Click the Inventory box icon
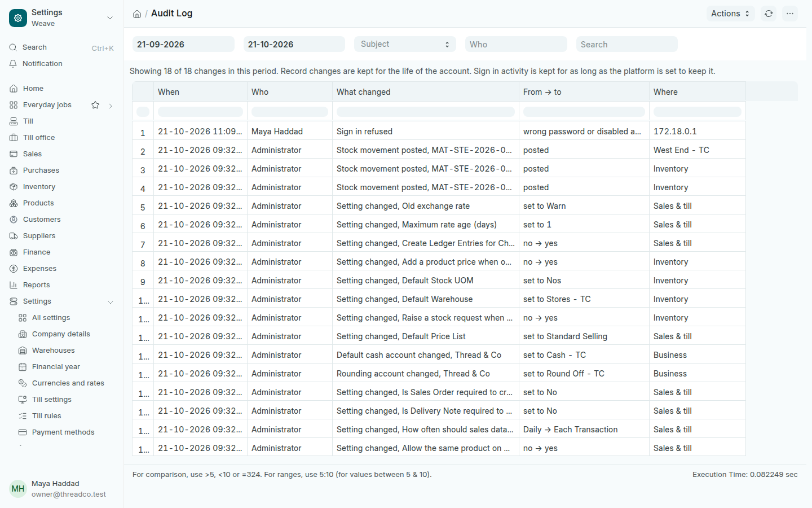The width and height of the screenshot is (812, 508). point(14,187)
